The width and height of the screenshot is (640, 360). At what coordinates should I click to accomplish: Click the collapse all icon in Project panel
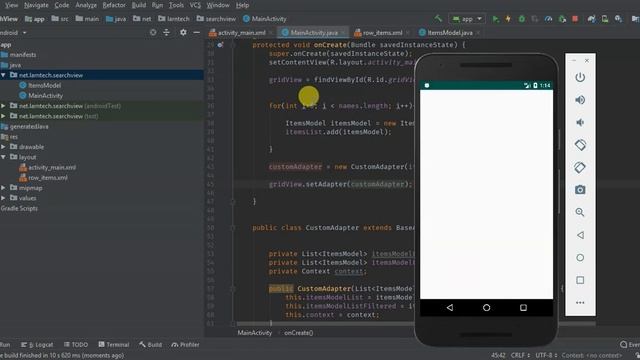pos(167,32)
